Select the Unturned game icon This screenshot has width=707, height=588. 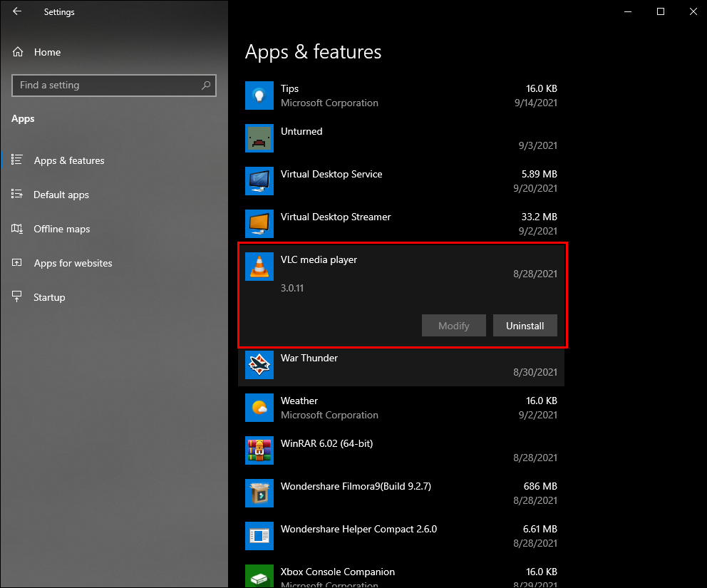click(x=259, y=138)
